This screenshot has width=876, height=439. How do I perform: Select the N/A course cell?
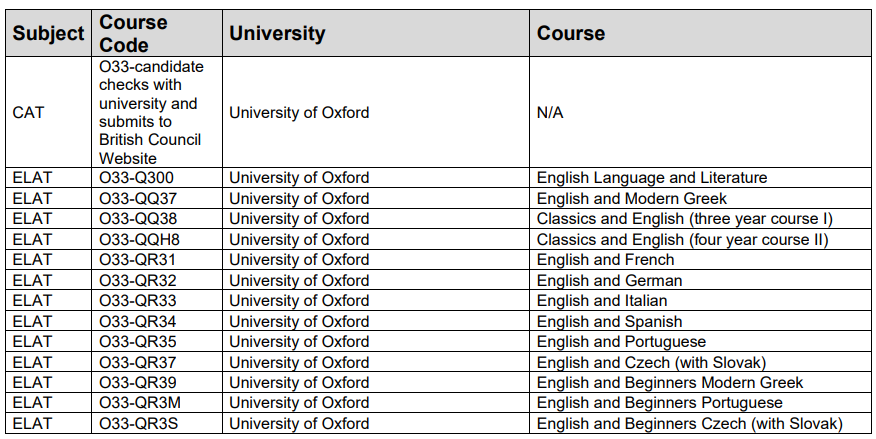(700, 112)
